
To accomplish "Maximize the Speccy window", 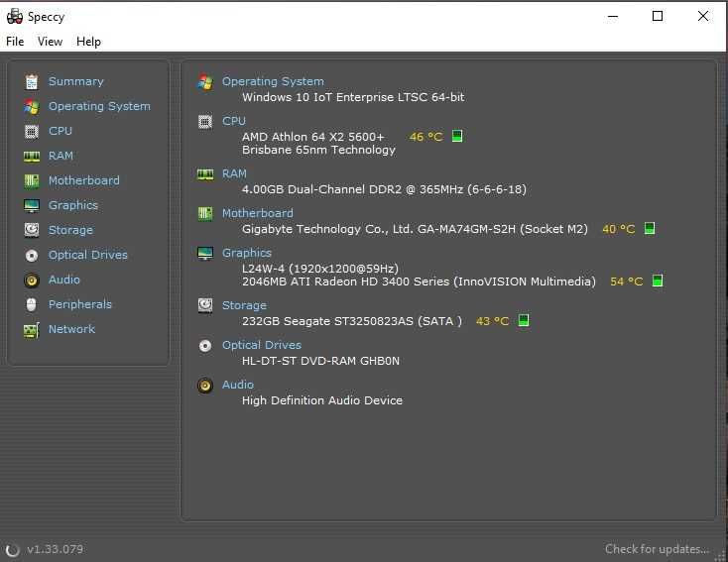I will click(658, 16).
